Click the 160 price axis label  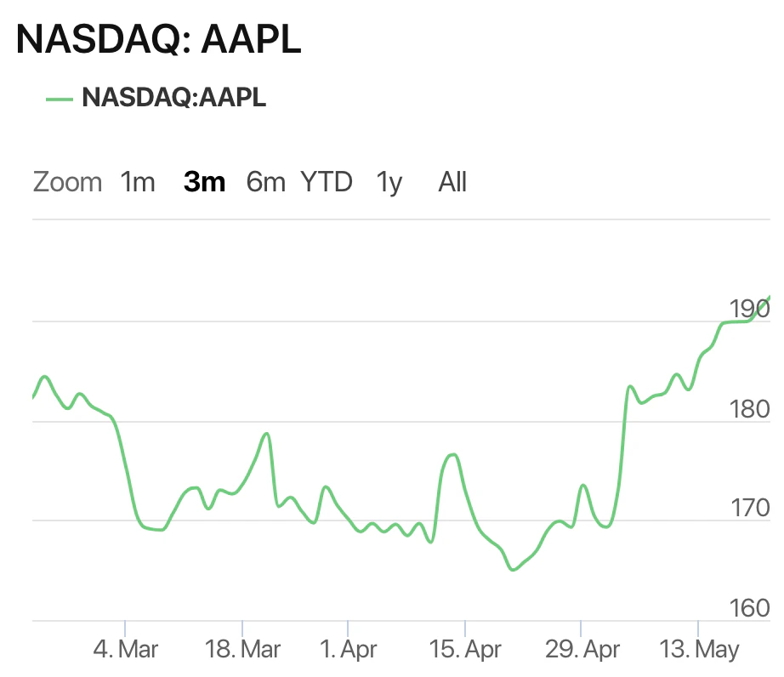749,608
